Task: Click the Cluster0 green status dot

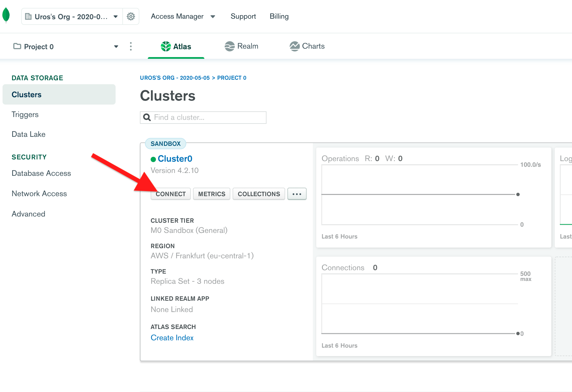Action: click(153, 159)
